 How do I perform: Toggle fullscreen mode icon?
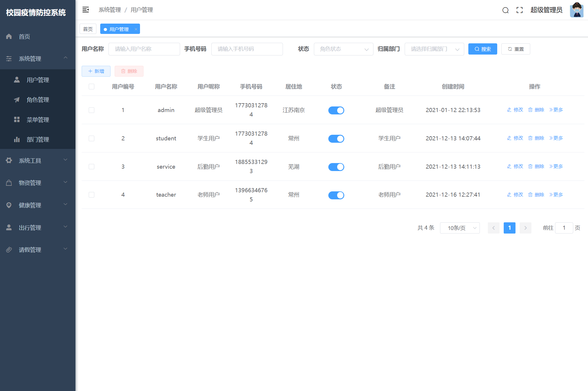click(x=520, y=10)
